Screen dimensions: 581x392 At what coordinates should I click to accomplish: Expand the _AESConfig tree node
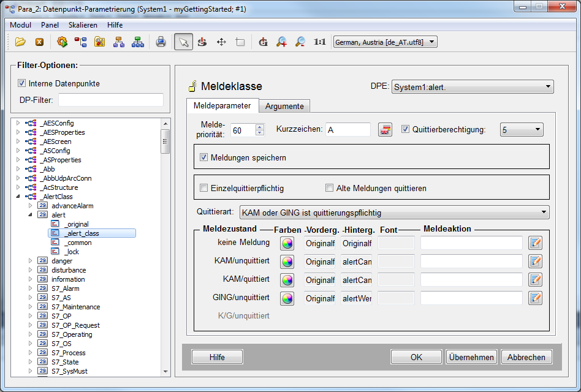coord(18,123)
